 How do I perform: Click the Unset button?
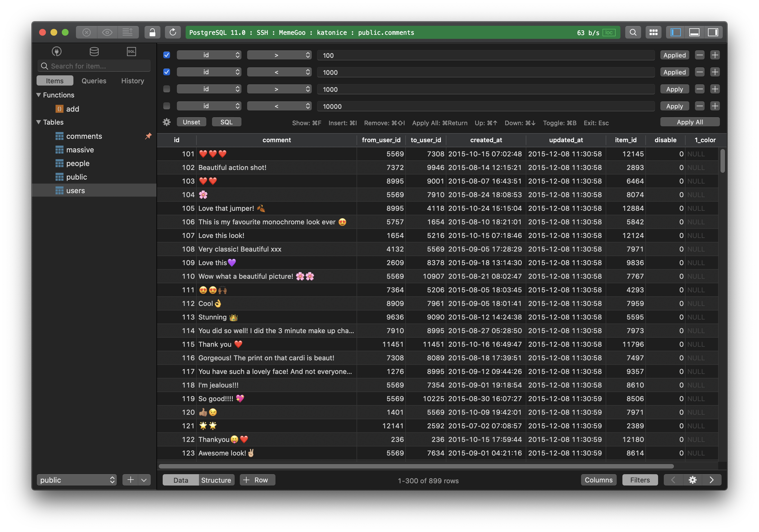191,122
